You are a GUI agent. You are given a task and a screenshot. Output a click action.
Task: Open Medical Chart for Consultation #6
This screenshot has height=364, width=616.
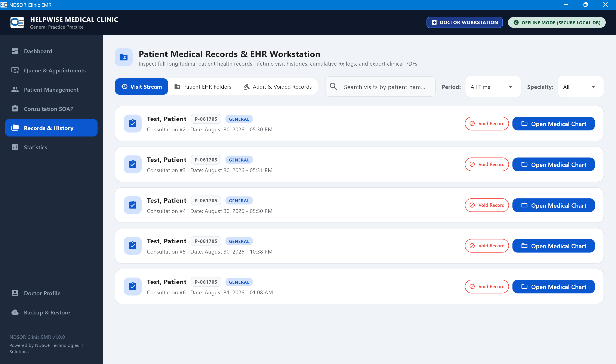click(553, 287)
